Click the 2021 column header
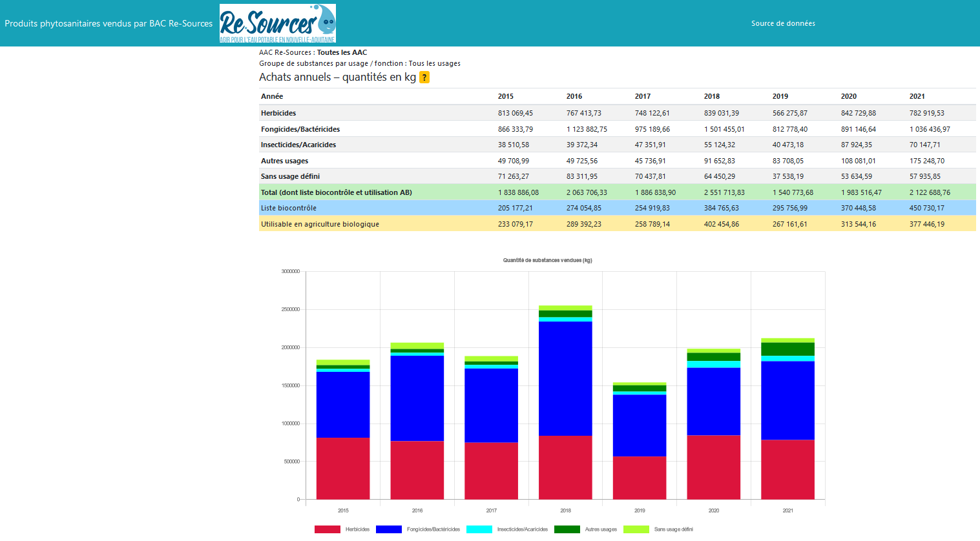The height and width of the screenshot is (541, 980). [x=917, y=96]
